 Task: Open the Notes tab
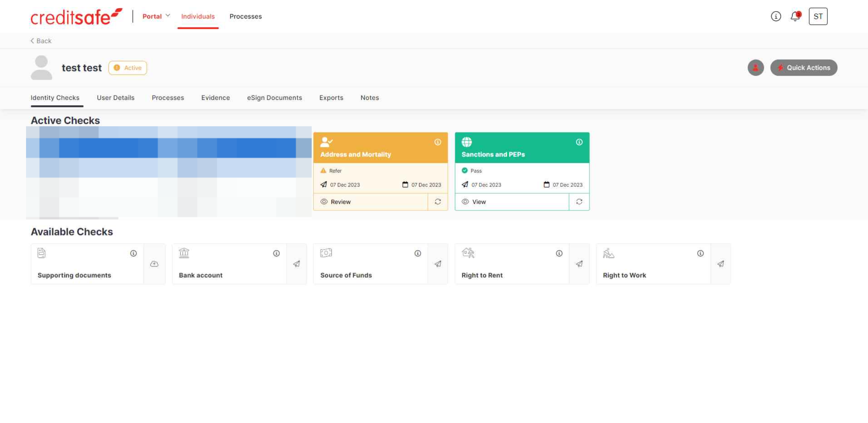(x=369, y=97)
